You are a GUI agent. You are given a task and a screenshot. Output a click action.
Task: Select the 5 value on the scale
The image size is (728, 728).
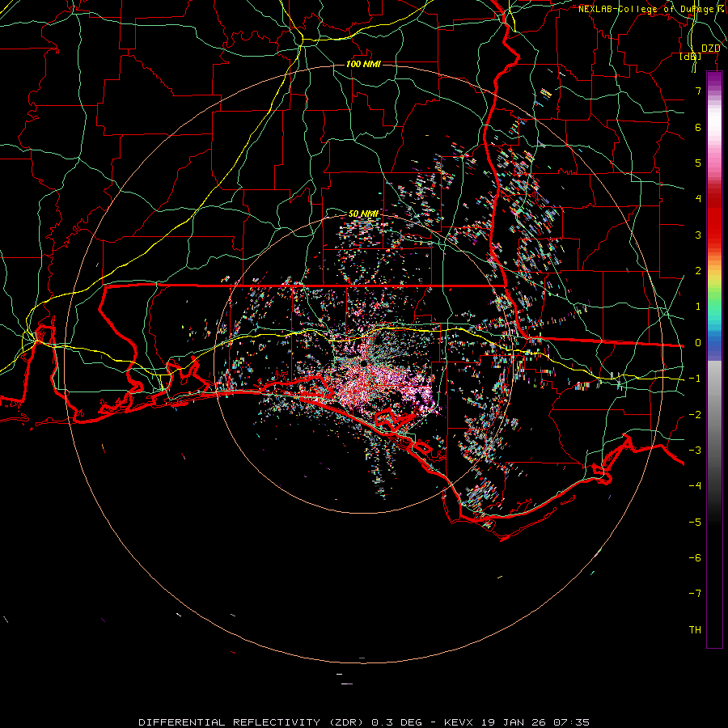click(698, 163)
